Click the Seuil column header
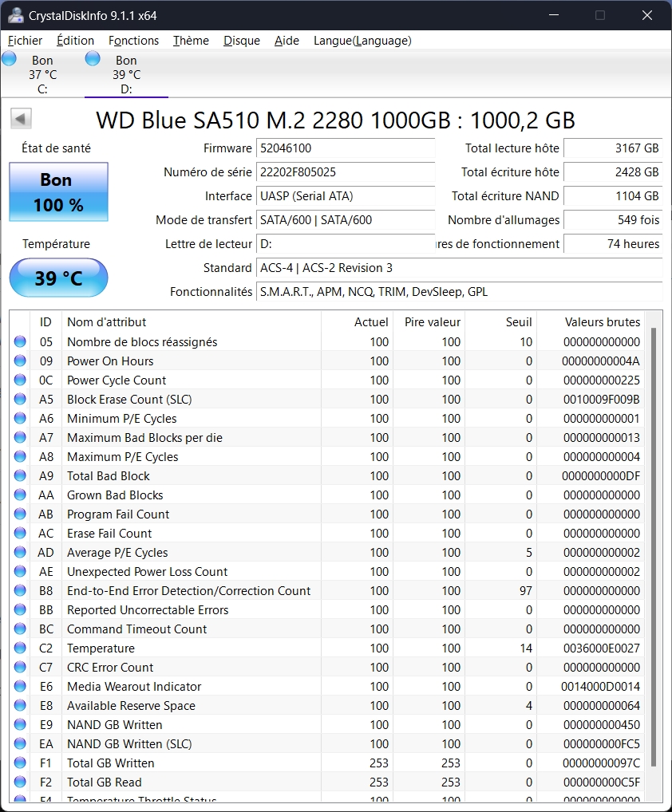This screenshot has height=812, width=672. [x=501, y=321]
